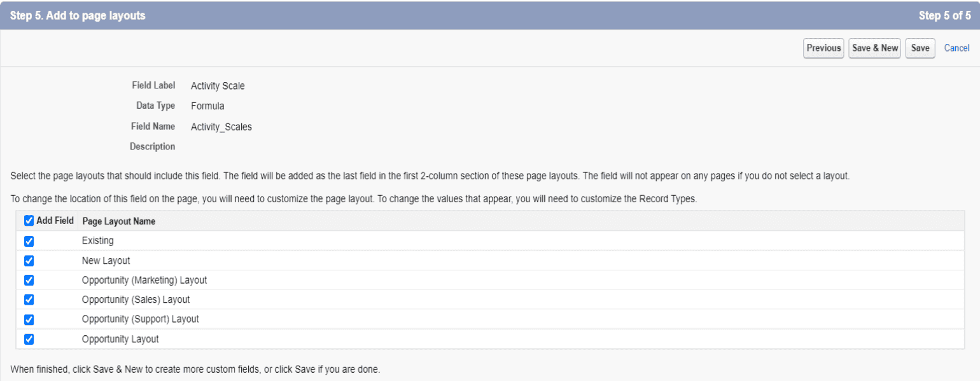
Task: Cancel the field creation wizard
Action: click(956, 48)
